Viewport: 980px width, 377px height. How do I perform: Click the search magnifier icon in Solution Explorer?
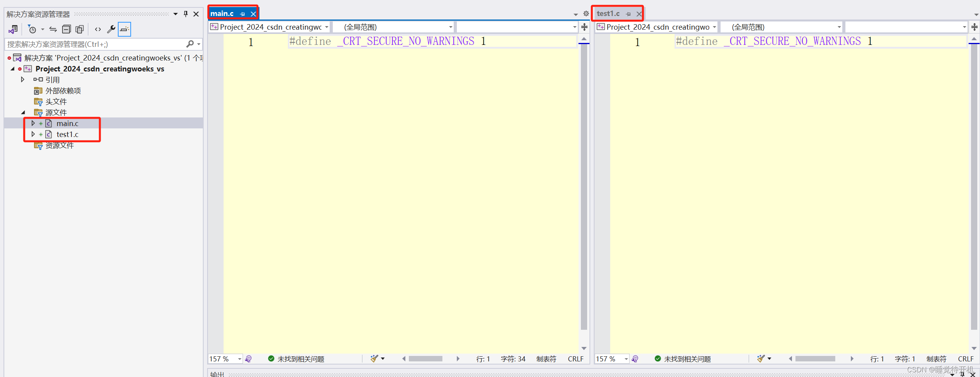[190, 44]
